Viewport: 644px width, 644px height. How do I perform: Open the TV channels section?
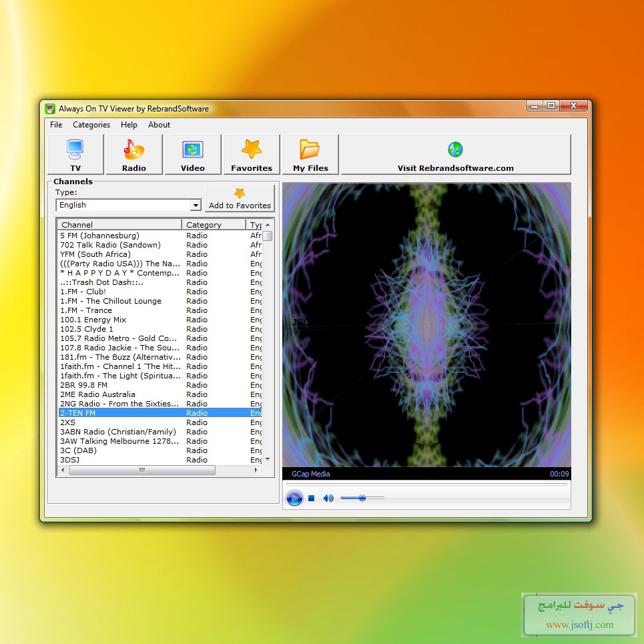[x=75, y=154]
